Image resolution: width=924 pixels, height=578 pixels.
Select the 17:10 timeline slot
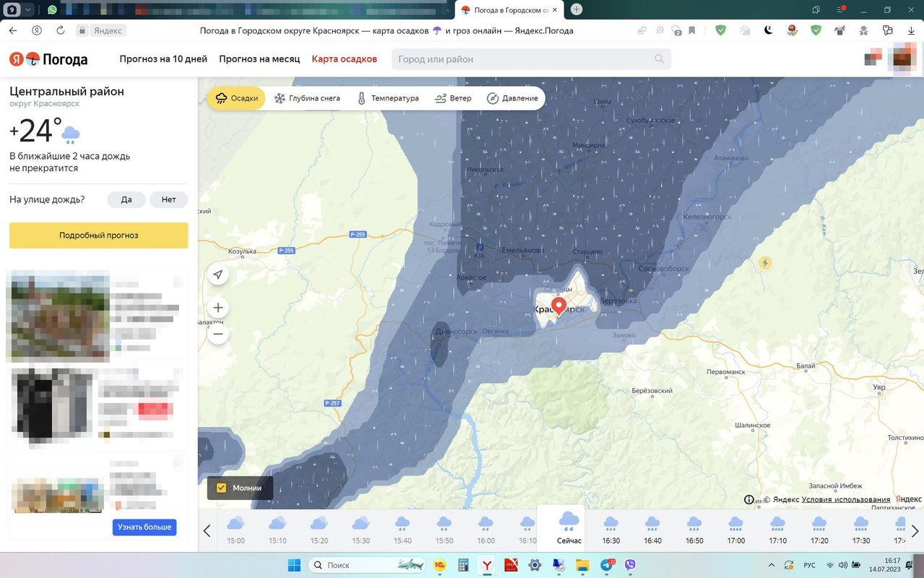point(777,530)
